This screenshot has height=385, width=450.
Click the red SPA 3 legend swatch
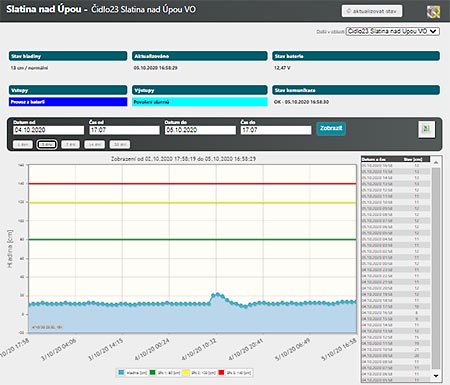[221, 372]
